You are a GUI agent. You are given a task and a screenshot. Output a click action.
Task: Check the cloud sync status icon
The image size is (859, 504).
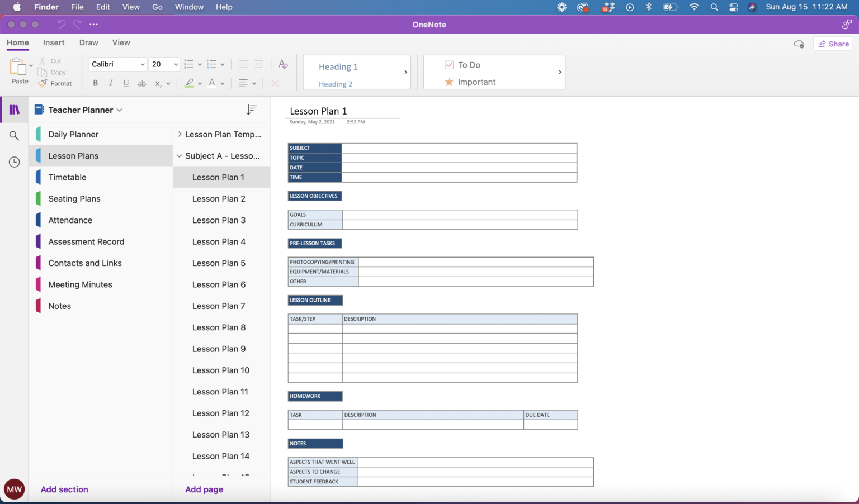pyautogui.click(x=799, y=44)
